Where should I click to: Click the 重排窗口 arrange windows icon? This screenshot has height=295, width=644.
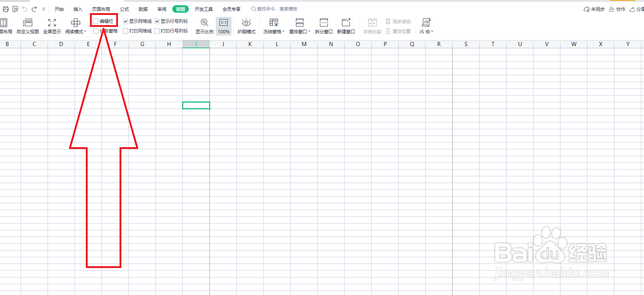point(300,22)
